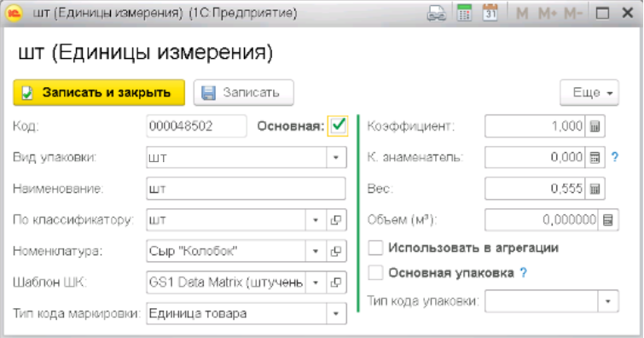The height and width of the screenshot is (338, 644).
Task: Click the link-copy icon in title bar
Action: tap(436, 14)
